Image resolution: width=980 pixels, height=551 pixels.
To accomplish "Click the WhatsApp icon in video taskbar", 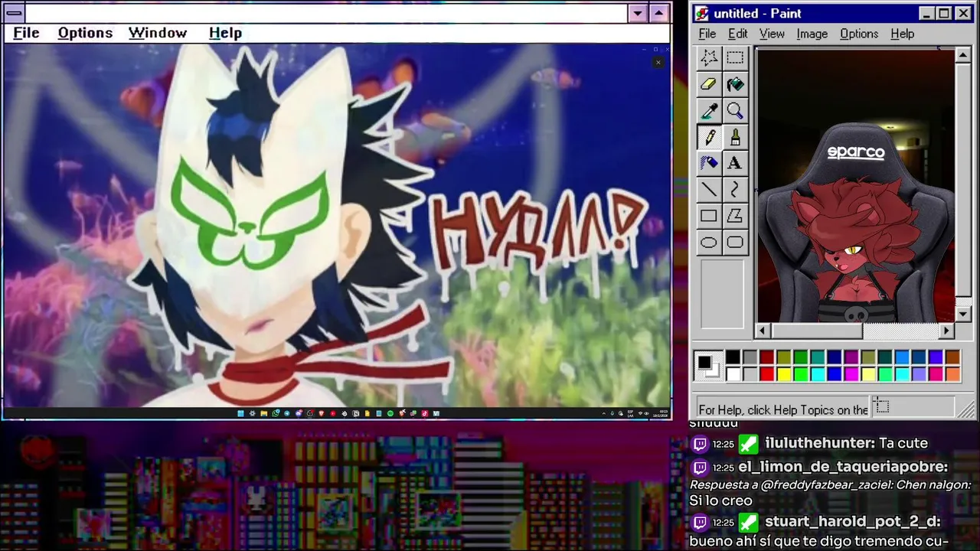I will [x=276, y=413].
